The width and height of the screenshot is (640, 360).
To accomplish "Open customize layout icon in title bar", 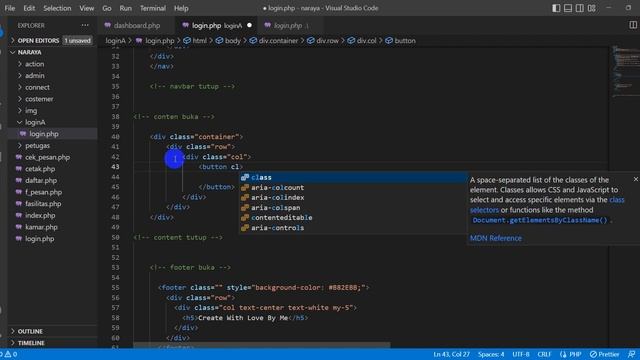I will pyautogui.click(x=591, y=8).
